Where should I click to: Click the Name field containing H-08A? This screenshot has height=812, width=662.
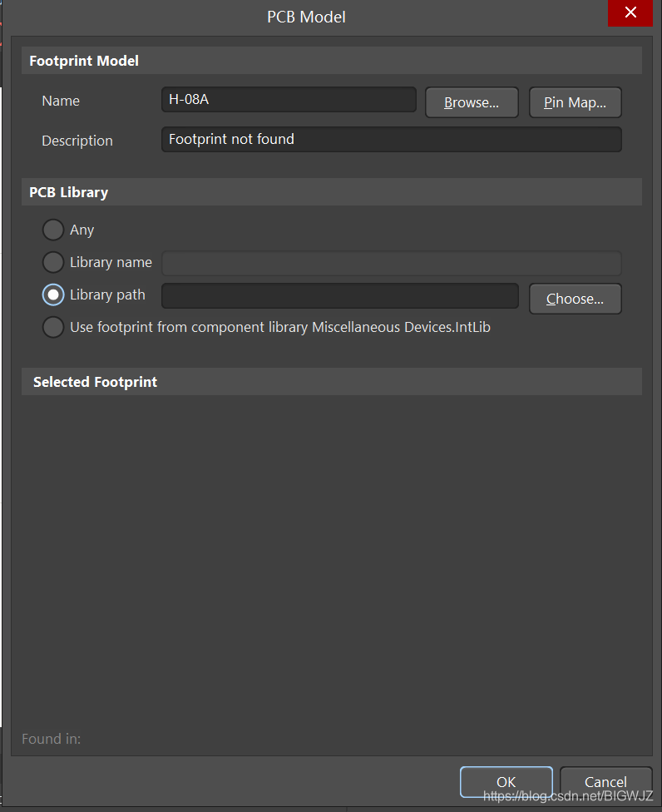pos(288,100)
